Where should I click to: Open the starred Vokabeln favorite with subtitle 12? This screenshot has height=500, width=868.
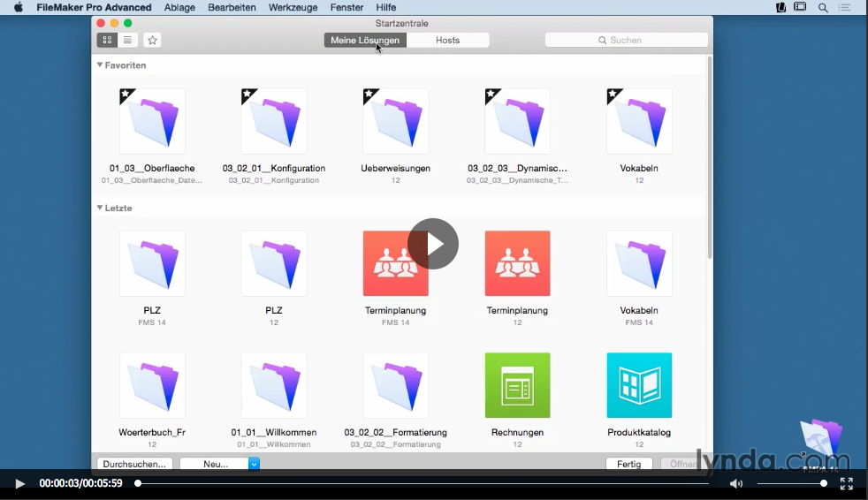click(x=639, y=121)
